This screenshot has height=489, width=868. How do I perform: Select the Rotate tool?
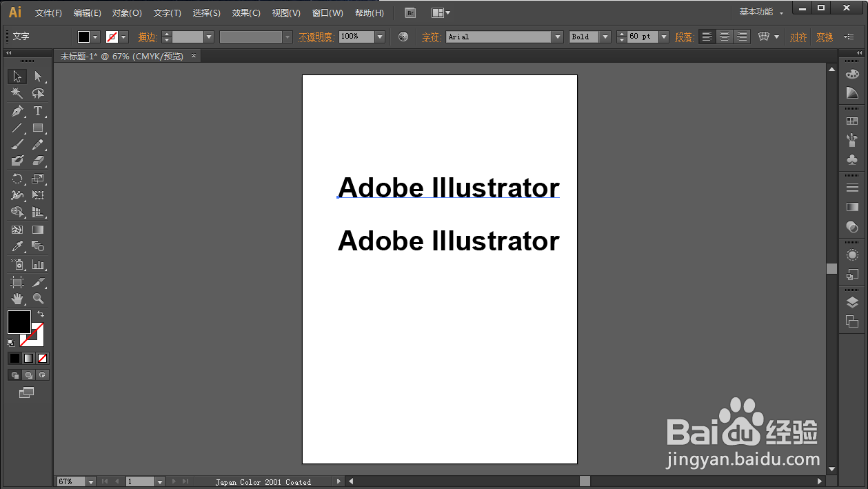pos(17,179)
